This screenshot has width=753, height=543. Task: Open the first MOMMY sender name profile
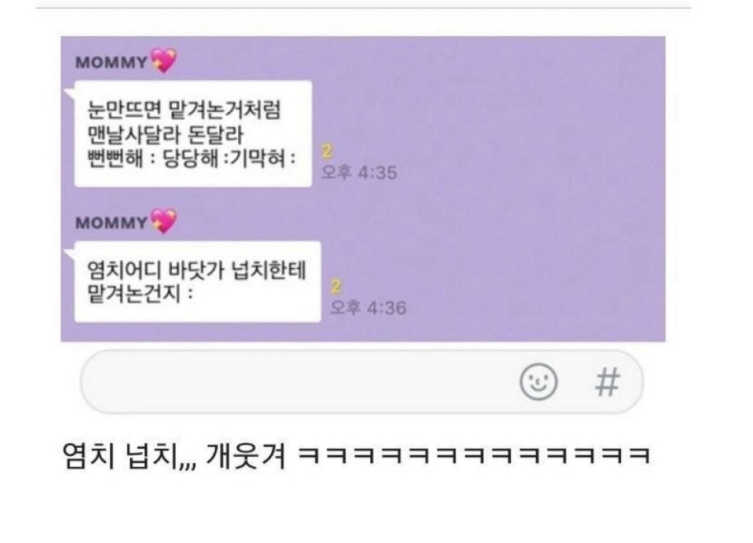111,62
